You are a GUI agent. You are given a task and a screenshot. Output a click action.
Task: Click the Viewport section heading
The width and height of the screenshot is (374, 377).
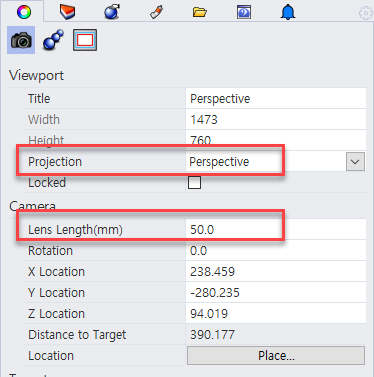(x=36, y=76)
